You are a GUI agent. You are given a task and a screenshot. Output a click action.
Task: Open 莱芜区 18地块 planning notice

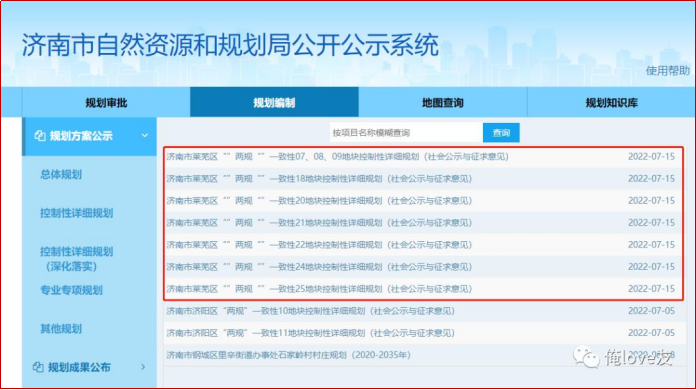click(319, 179)
